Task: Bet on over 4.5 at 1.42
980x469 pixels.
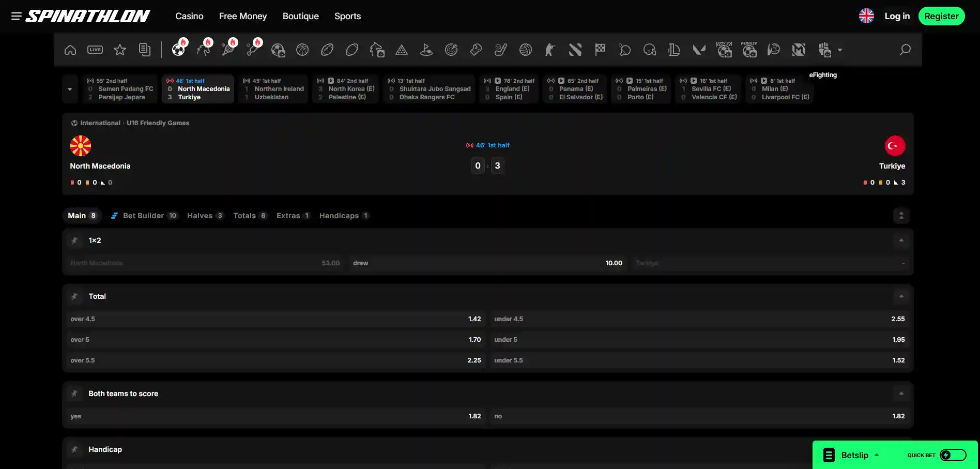Action: pyautogui.click(x=276, y=319)
